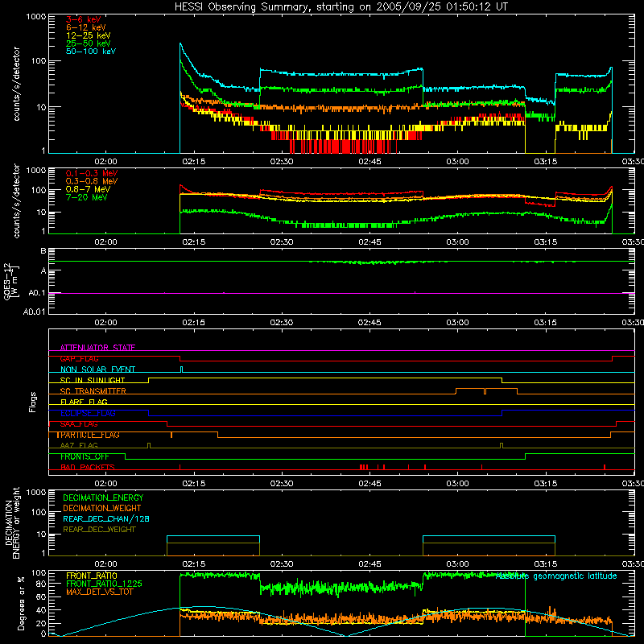Viewport: 644px width, 644px height.
Task: Click the Absolute geomagnetic latitude label
Action: coord(556,576)
